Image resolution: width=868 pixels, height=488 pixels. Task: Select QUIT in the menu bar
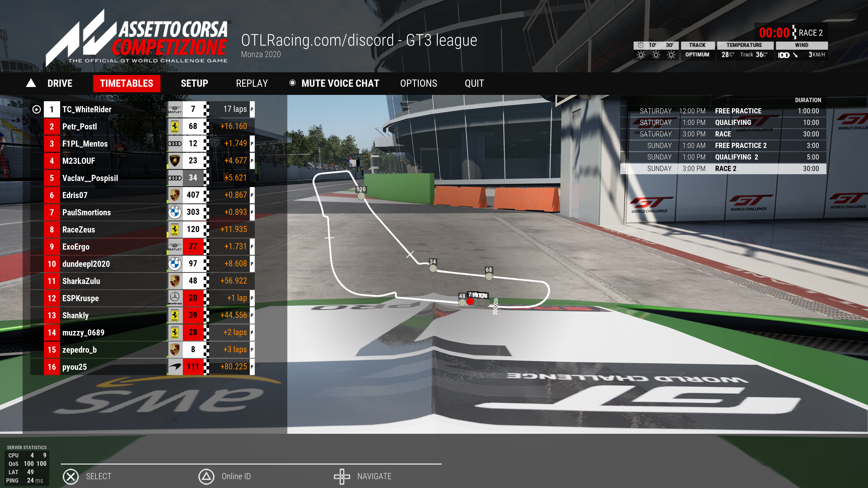[474, 83]
